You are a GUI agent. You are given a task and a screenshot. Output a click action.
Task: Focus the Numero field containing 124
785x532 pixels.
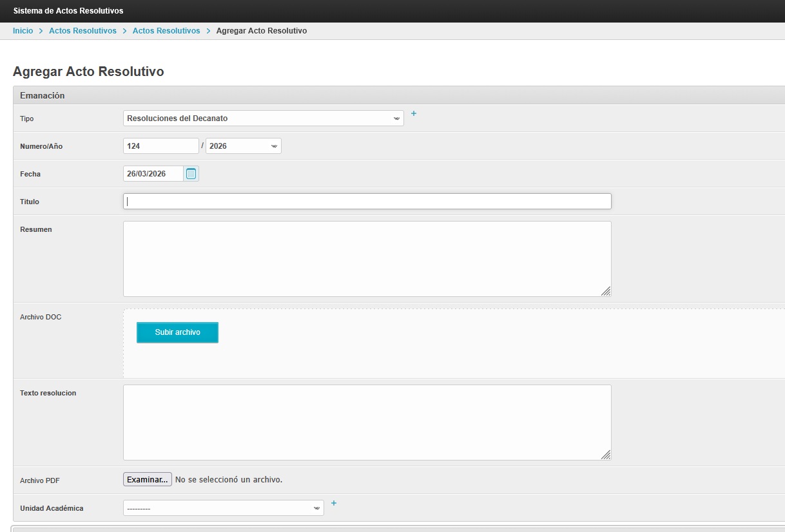tap(160, 146)
